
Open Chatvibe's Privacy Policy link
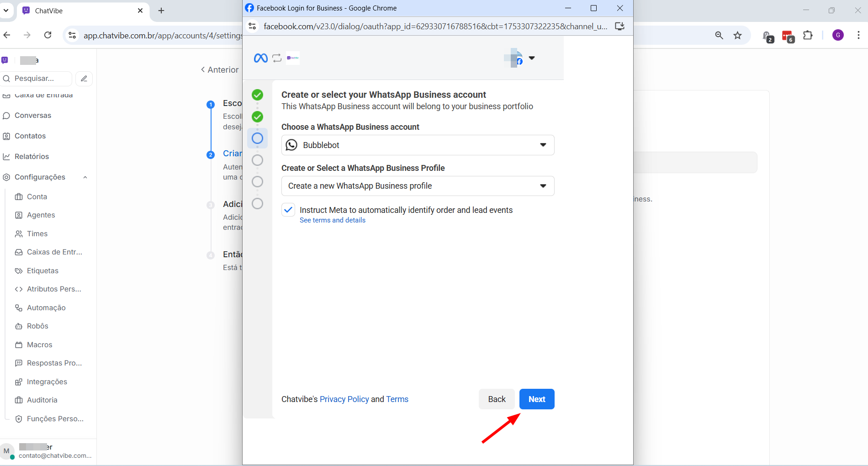[344, 399]
